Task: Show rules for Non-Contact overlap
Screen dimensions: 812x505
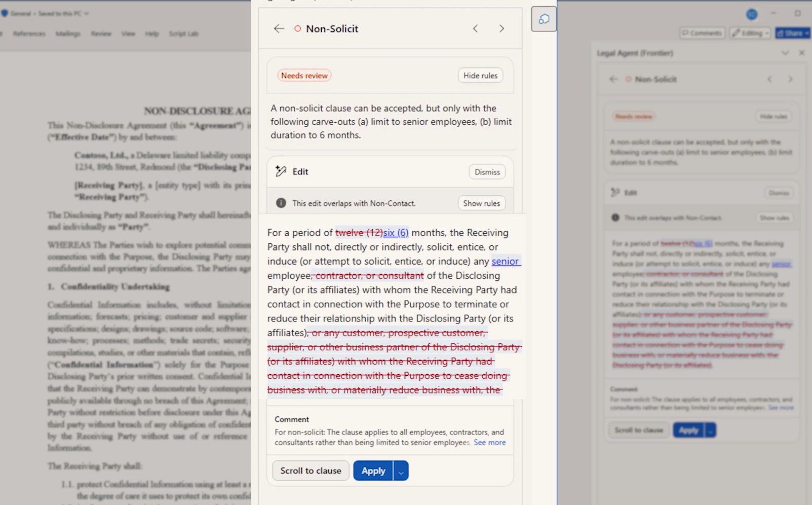Action: [481, 203]
